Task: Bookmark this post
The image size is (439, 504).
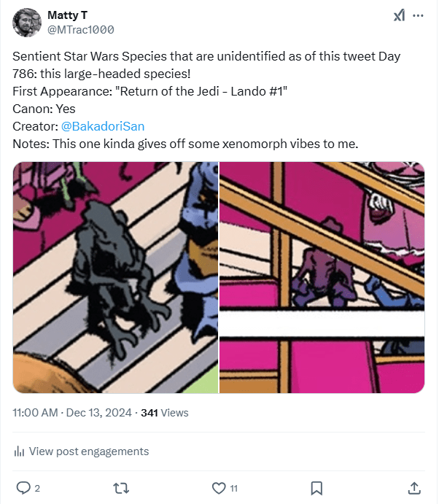Action: pyautogui.click(x=316, y=487)
